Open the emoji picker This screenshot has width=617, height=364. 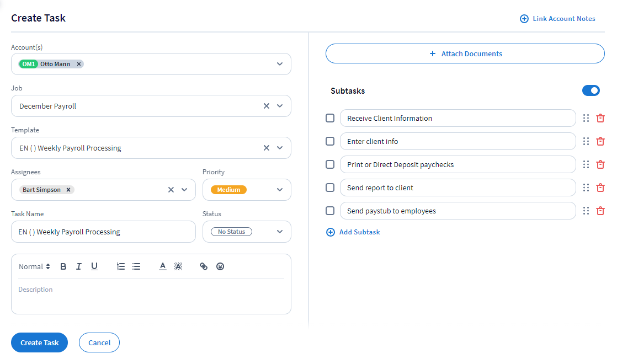(220, 266)
